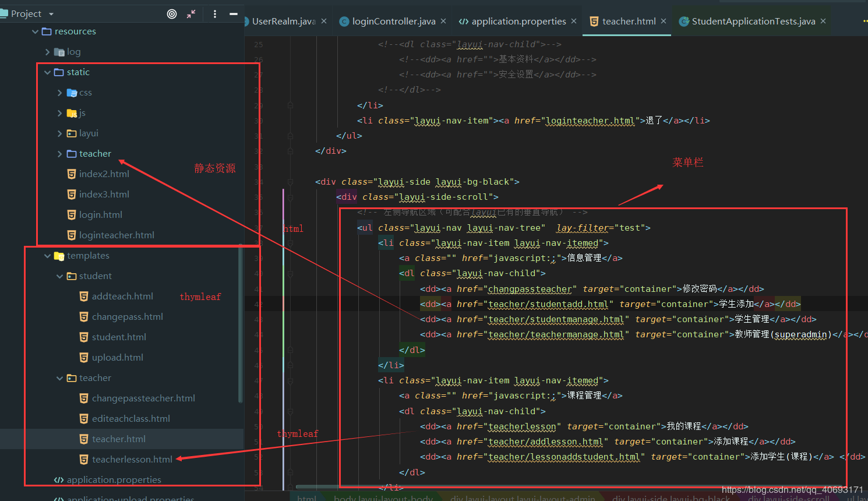Image resolution: width=868 pixels, height=501 pixels.
Task: Collapse the resources folder
Action: pos(35,31)
